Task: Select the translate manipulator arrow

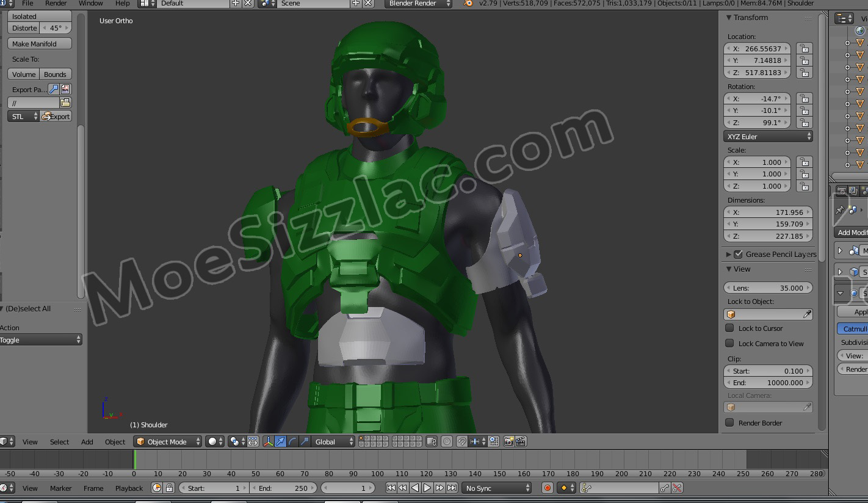Action: [280, 441]
